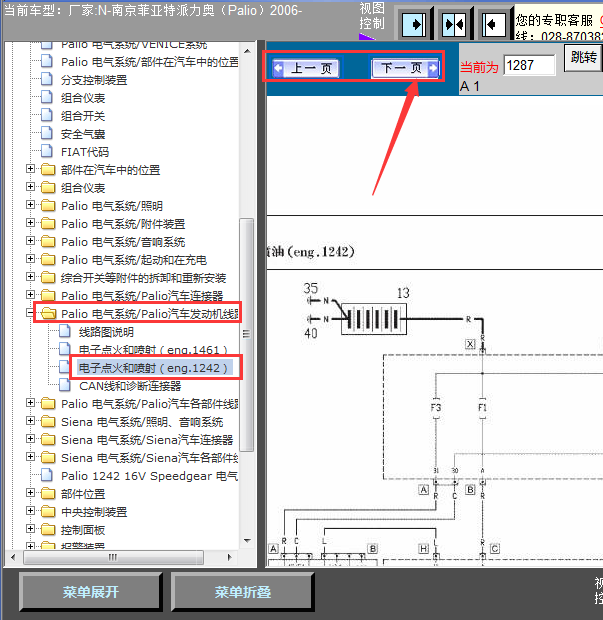Screen dimensions: 603x620
Task: Go to previous page (上一页)
Action: click(306, 68)
